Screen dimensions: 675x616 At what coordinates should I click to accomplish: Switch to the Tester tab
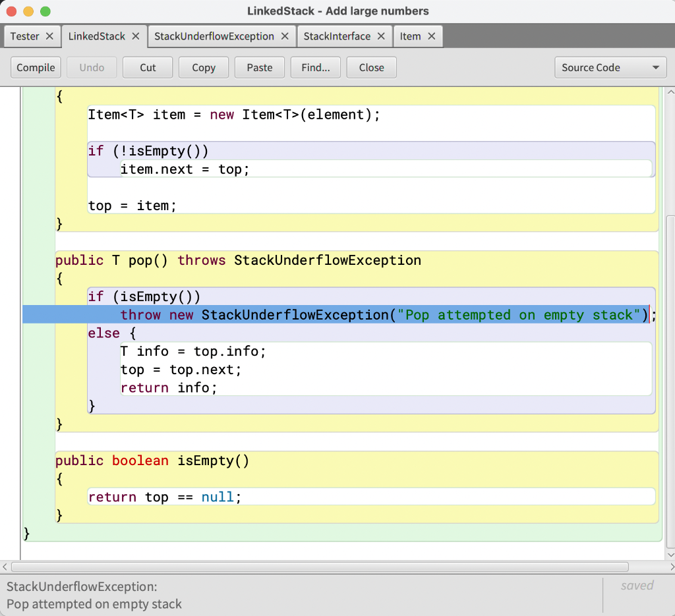click(x=24, y=36)
